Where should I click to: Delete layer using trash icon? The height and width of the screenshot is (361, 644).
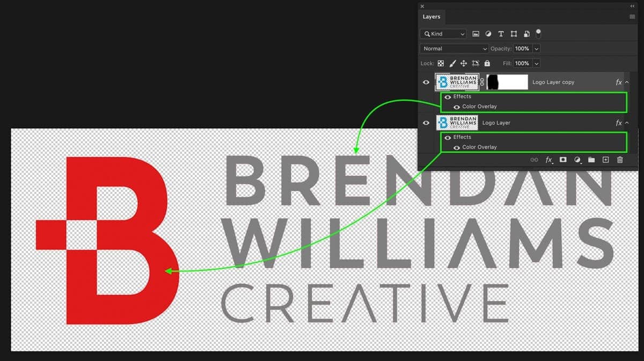(x=620, y=160)
